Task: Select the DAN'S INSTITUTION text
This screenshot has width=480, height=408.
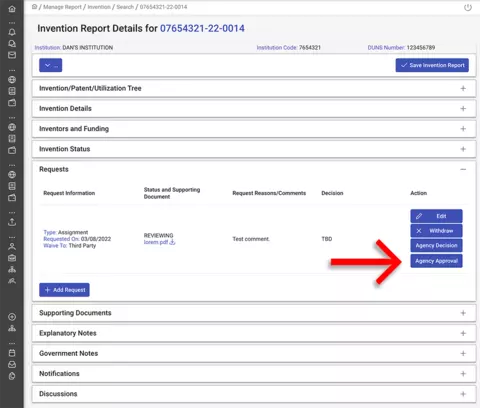Action: coord(88,48)
